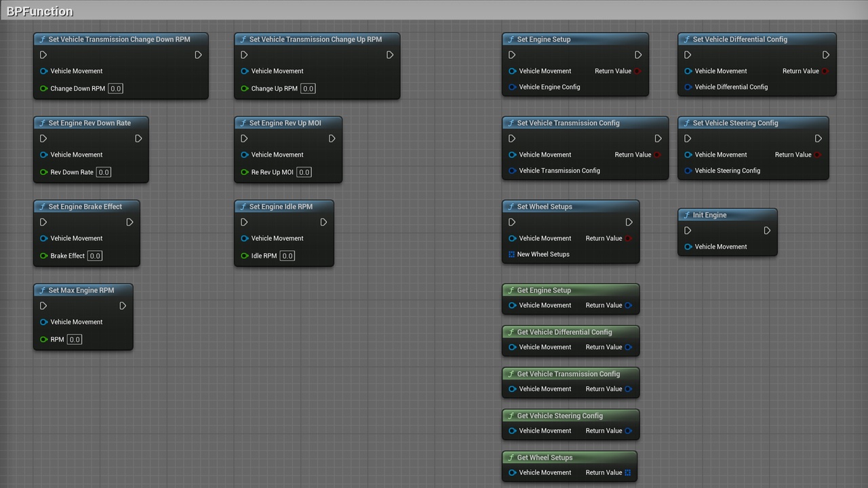The width and height of the screenshot is (868, 488).
Task: Click Return Value pin on Get Vehicle Transmission Config
Action: (x=628, y=389)
